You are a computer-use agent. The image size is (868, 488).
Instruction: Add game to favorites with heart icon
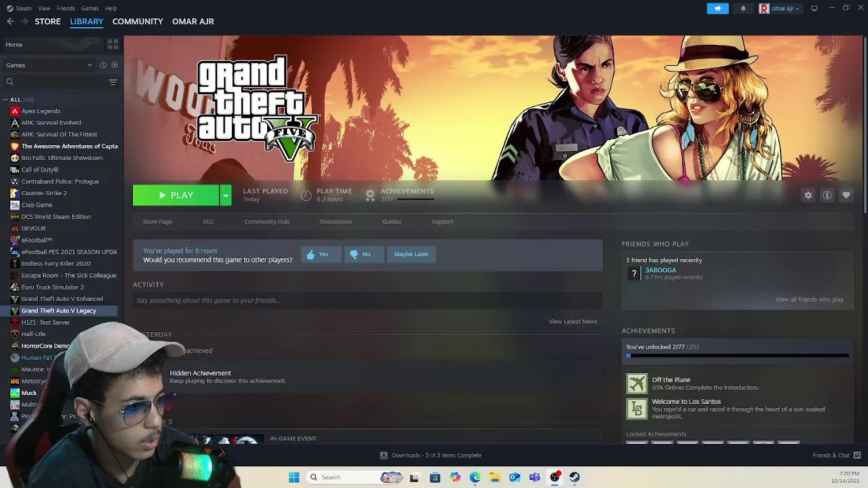846,195
